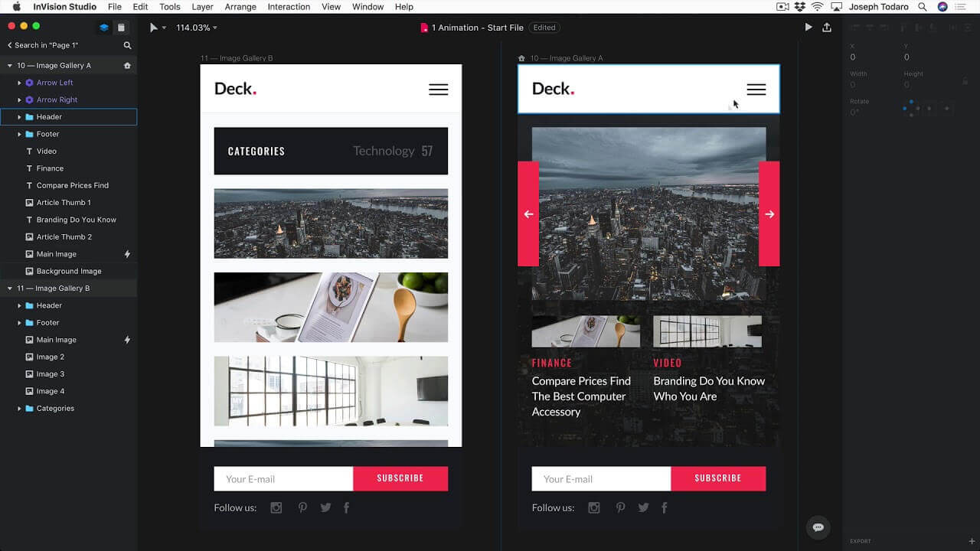Click the Your E-mail field in Gallery B
Screen dimensions: 980x551
[x=283, y=478]
